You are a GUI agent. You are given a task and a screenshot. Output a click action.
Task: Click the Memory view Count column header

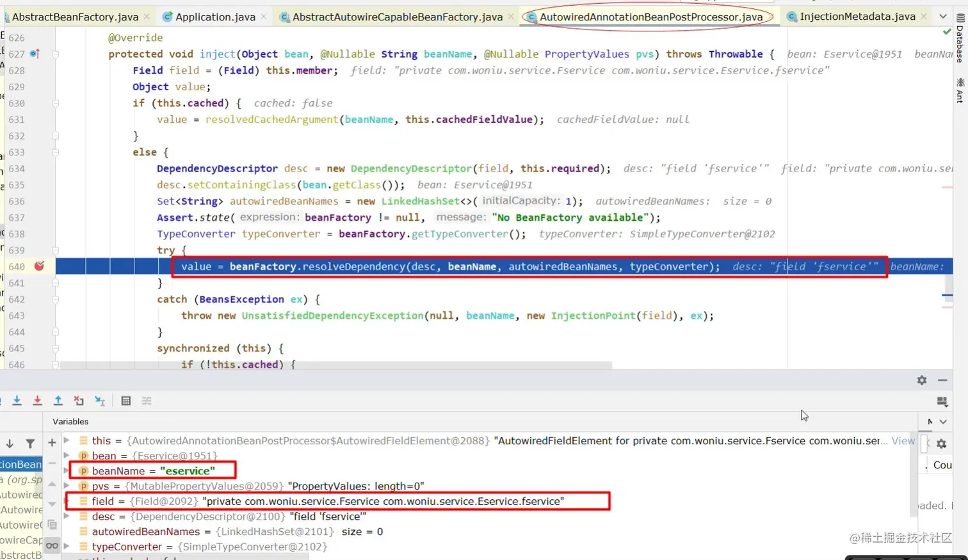pyautogui.click(x=942, y=465)
